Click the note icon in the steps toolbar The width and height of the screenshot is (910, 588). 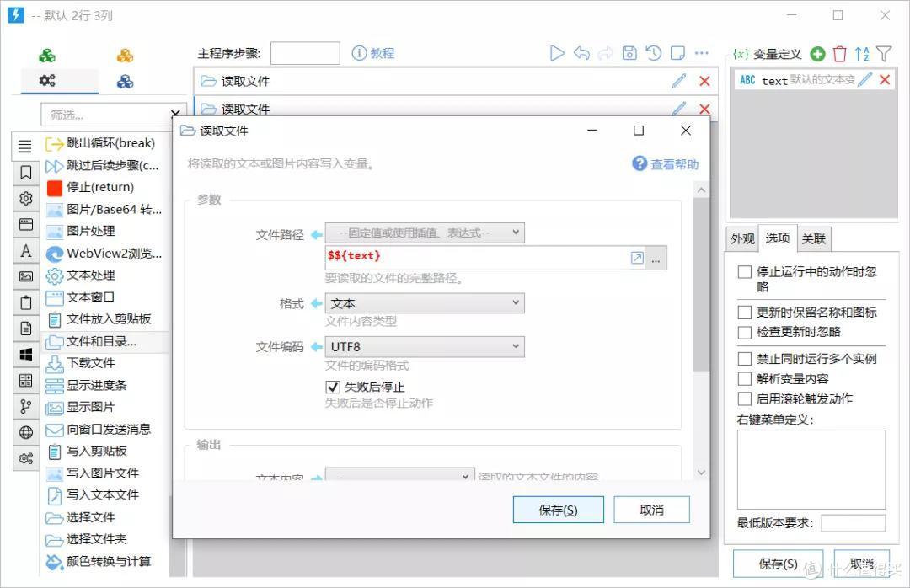point(677,53)
